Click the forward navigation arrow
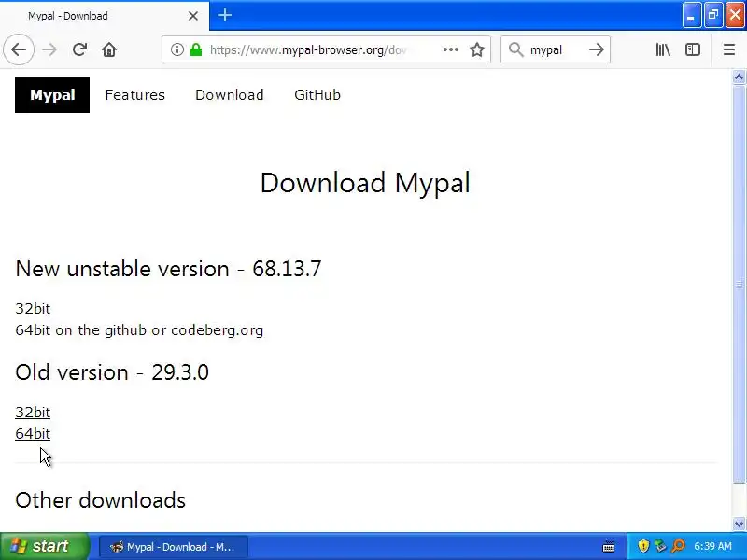This screenshot has width=747, height=560. (49, 49)
